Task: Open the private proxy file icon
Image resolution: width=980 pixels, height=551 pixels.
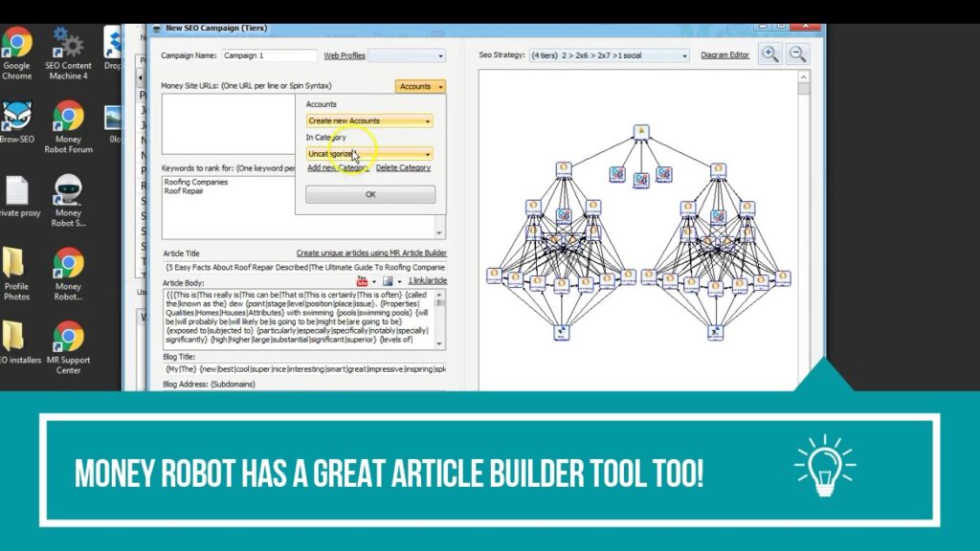Action: tap(17, 197)
